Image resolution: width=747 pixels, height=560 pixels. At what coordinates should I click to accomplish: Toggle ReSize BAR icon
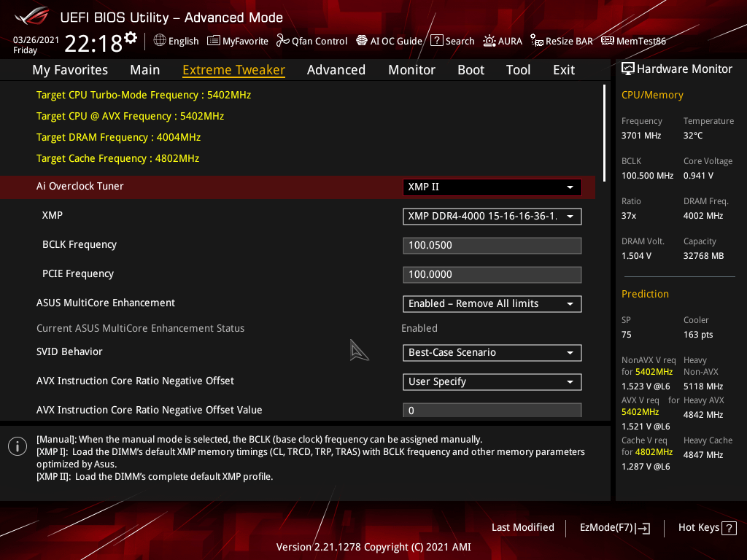click(537, 41)
